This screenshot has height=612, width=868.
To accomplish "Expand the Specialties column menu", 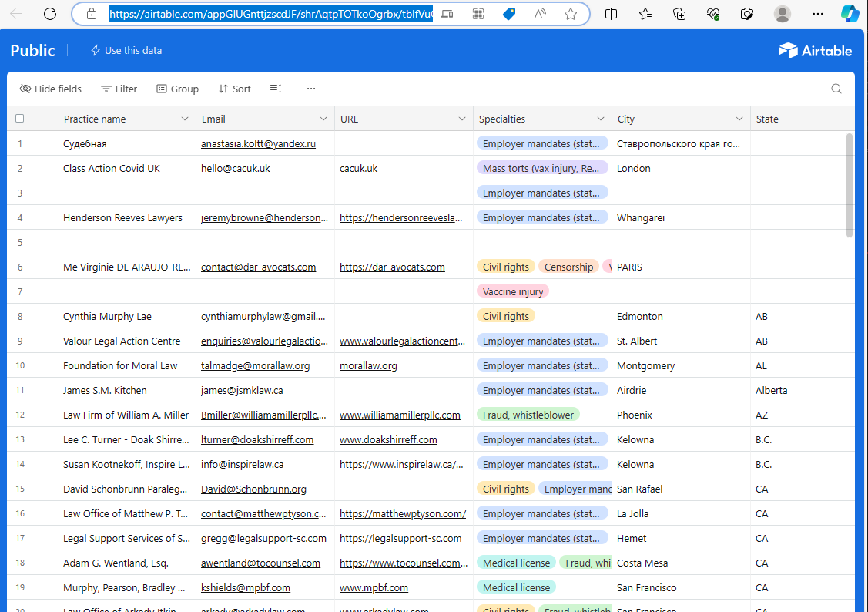I will pyautogui.click(x=601, y=119).
